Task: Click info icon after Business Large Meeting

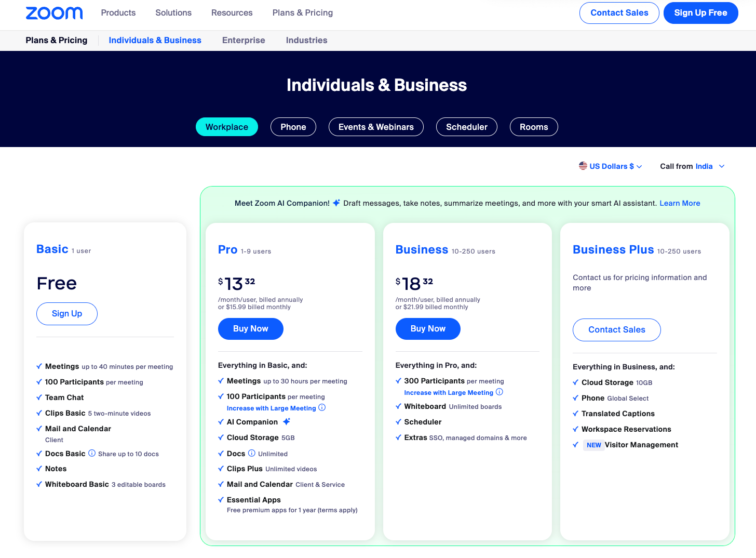Action: (x=500, y=392)
